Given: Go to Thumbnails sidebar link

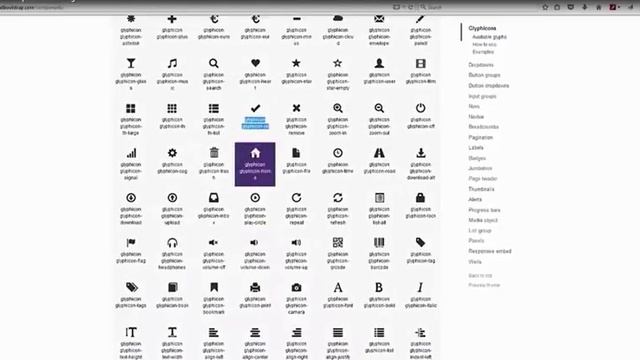Looking at the screenshot, I should (481, 189).
